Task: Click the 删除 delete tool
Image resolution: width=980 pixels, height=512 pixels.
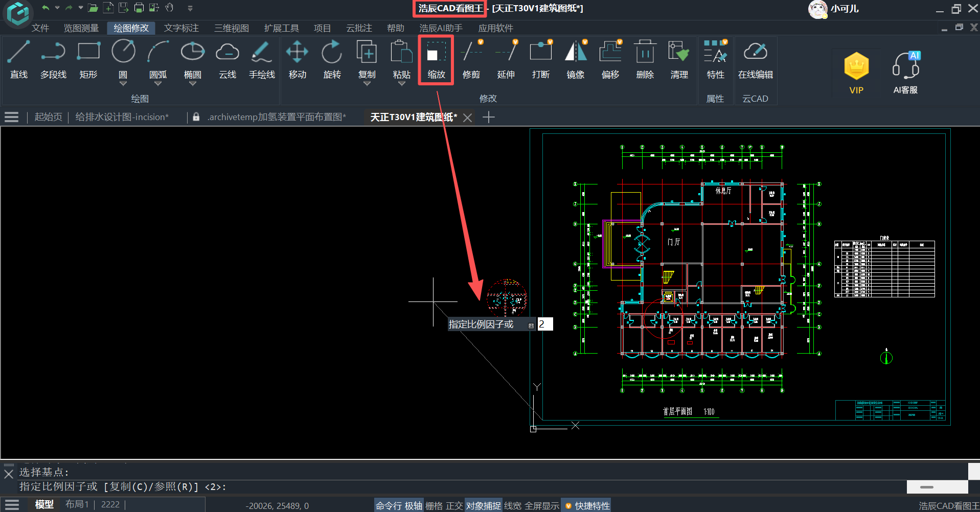Action: tap(645, 60)
